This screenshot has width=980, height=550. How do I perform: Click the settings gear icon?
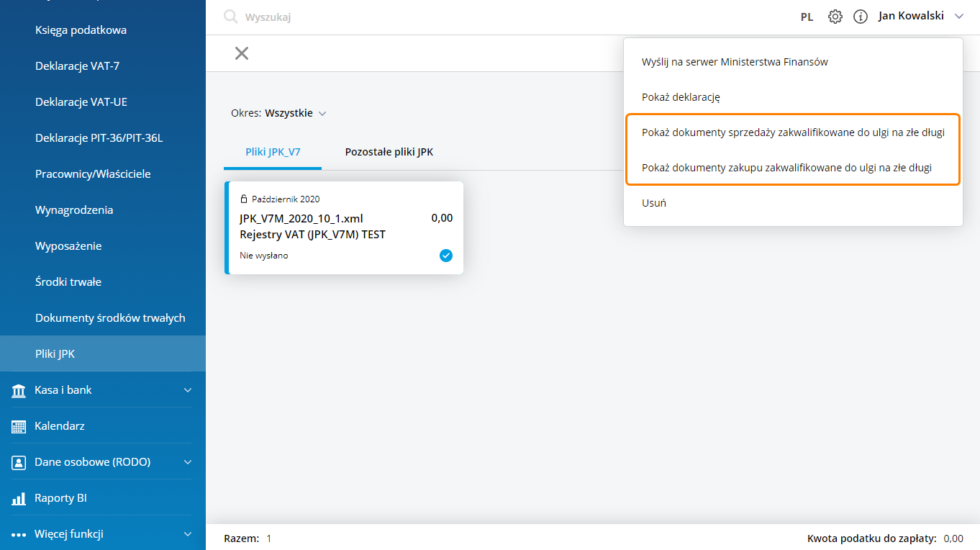(x=835, y=17)
